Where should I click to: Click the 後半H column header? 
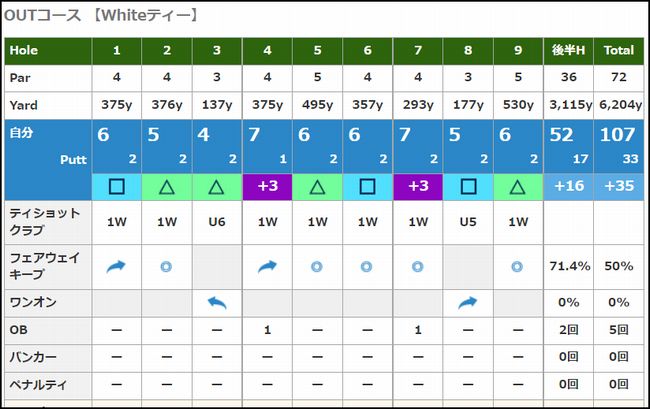[568, 50]
